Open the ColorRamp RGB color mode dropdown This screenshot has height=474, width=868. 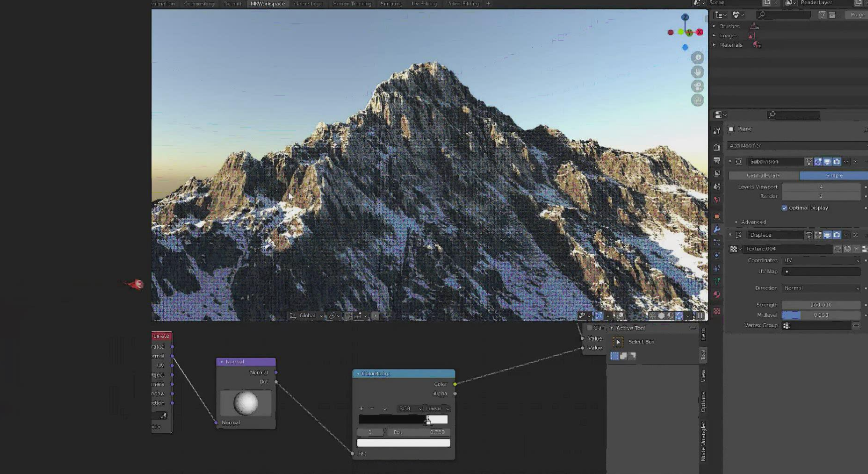409,408
